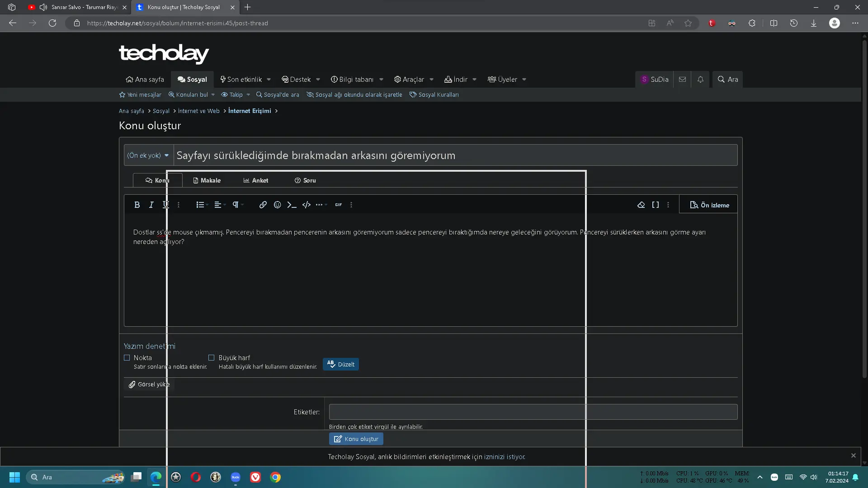Open the Ön izleme preview

point(709,205)
